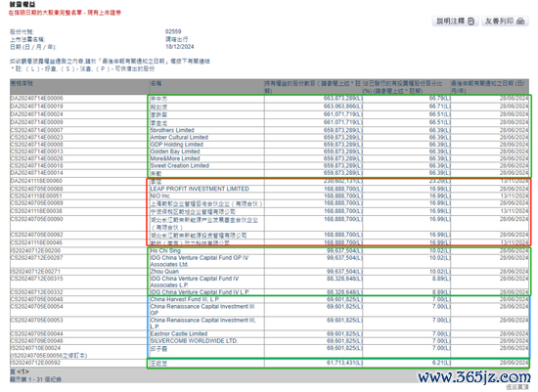Open the SILVERCOMB WORLDWIDE LTD. entry
Screen dimensions: 538x392
pyautogui.click(x=194, y=341)
